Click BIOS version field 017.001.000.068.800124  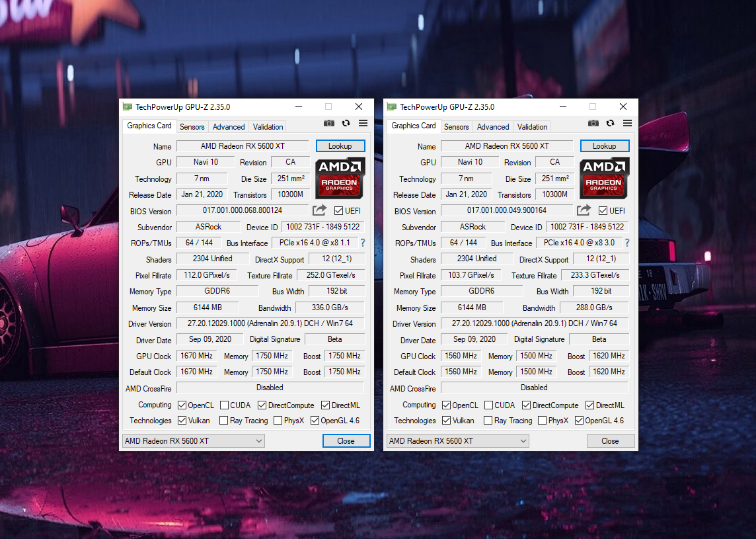(x=243, y=210)
